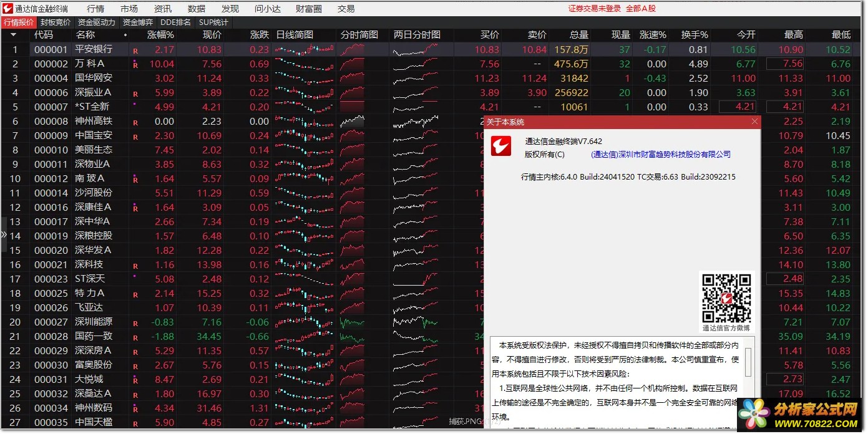Viewport: 868px width, 434px height.
Task: Click 国药一致 price 34.45
Action: click(208, 336)
